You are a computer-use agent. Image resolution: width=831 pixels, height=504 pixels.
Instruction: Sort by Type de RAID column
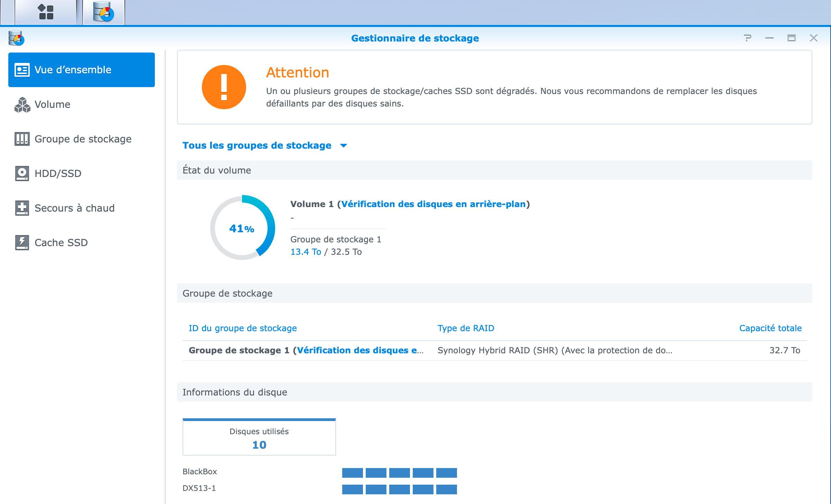tap(466, 328)
